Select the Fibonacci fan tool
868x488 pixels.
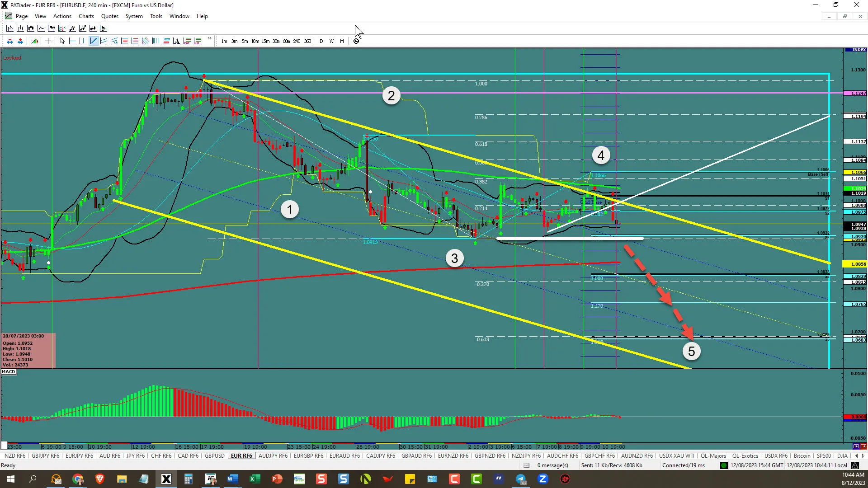click(x=145, y=41)
